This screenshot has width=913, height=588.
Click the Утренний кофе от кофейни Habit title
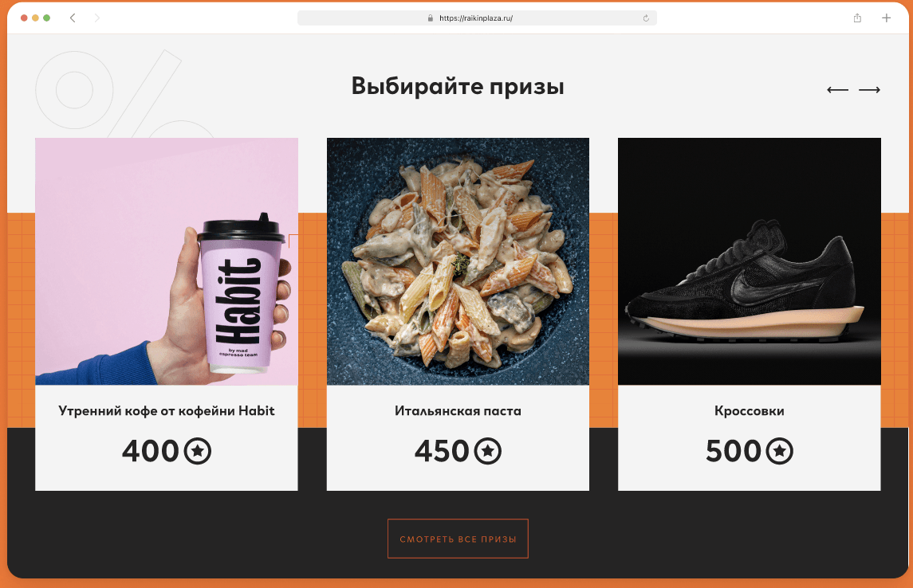pos(167,410)
